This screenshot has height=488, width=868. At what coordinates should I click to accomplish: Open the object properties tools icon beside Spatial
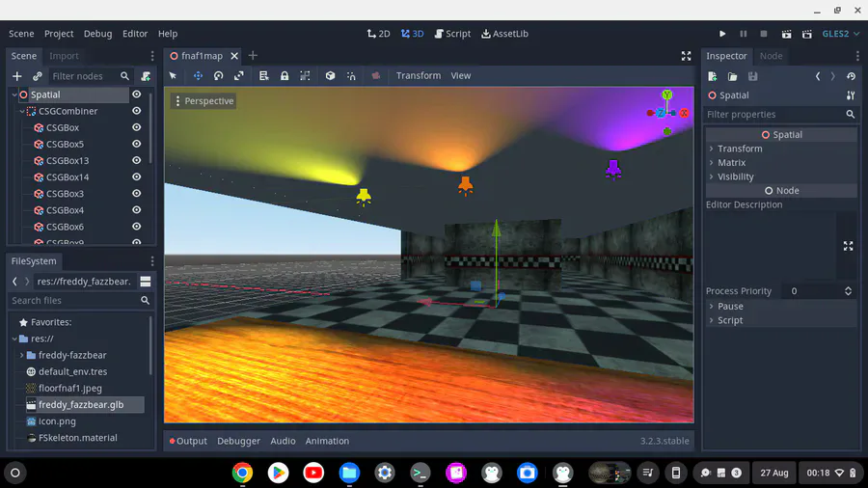[851, 95]
